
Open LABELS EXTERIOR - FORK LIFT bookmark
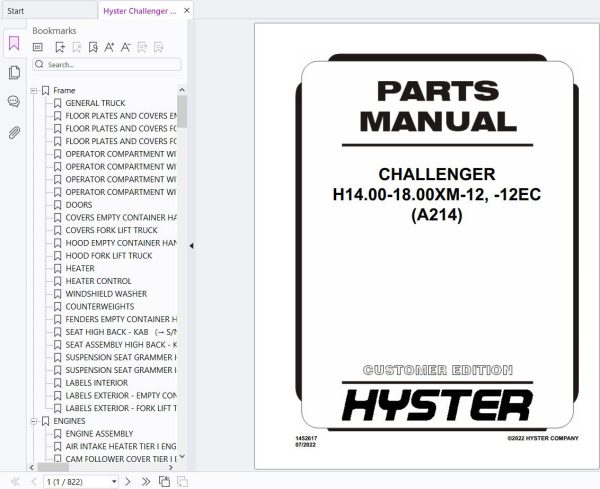tap(121, 408)
